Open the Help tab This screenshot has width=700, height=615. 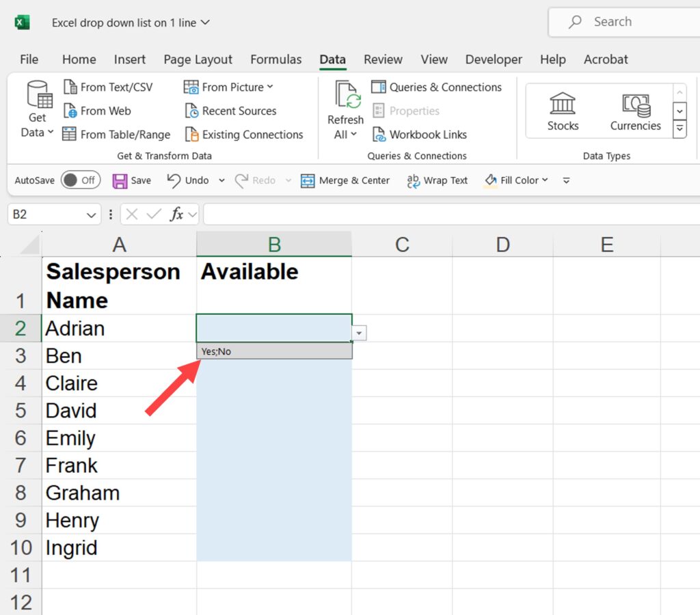coord(552,59)
